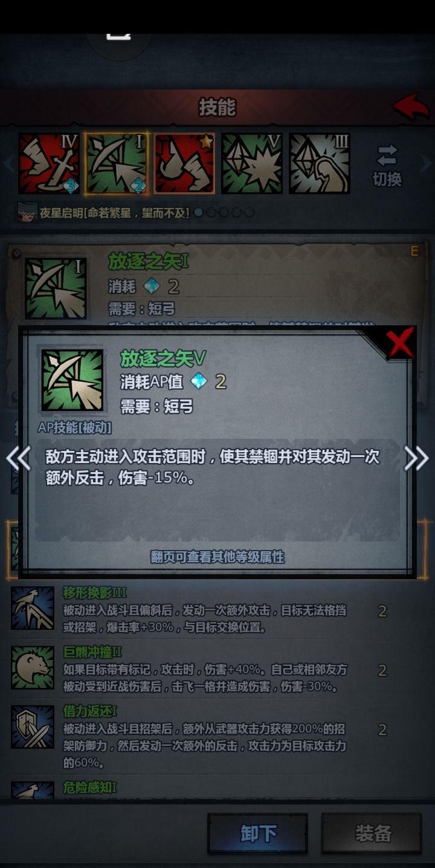Select the 借力返还I shield-and-sword skill icon
The width and height of the screenshot is (435, 868).
click(33, 727)
